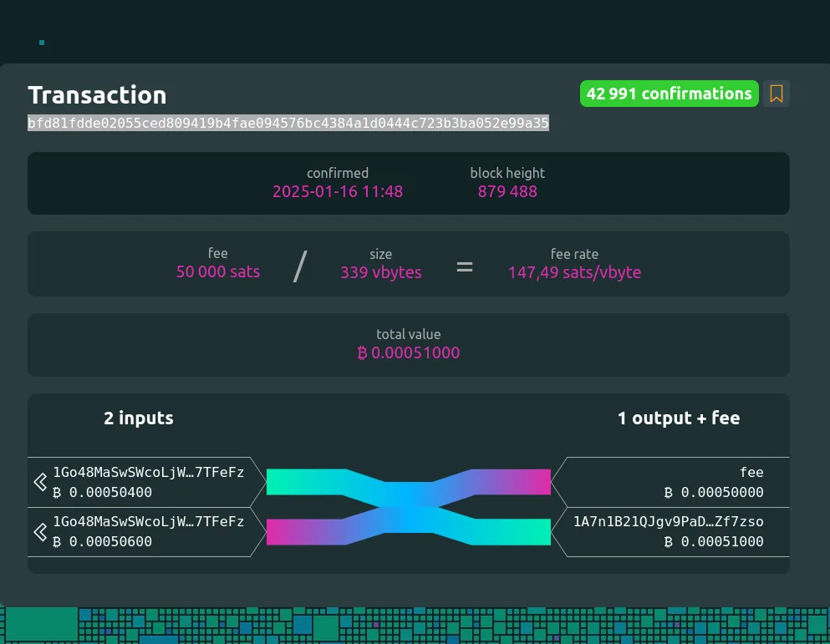Open input address with ₿ 0.00050400
830x644 pixels.
(x=149, y=473)
